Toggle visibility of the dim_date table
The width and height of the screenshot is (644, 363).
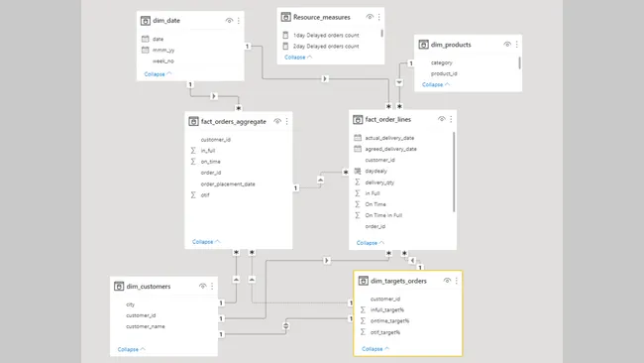(x=229, y=21)
